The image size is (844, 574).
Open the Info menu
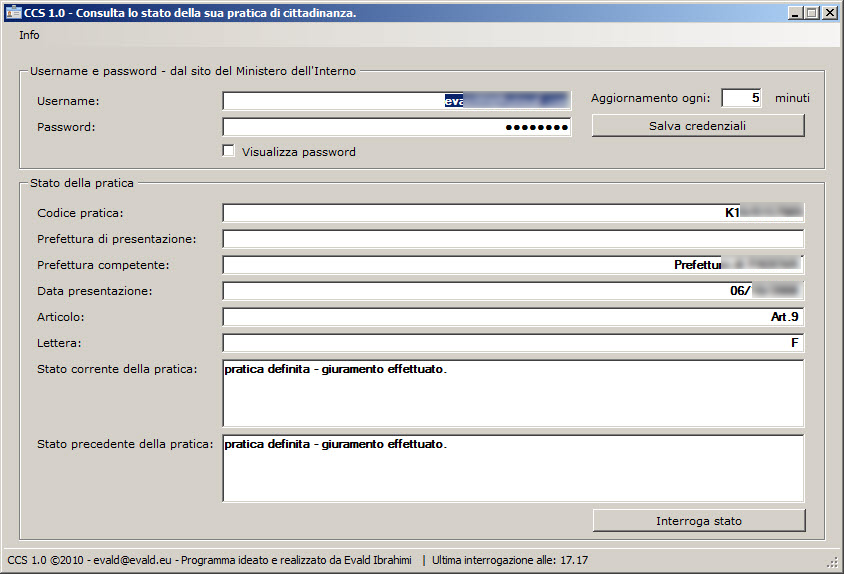pyautogui.click(x=29, y=35)
